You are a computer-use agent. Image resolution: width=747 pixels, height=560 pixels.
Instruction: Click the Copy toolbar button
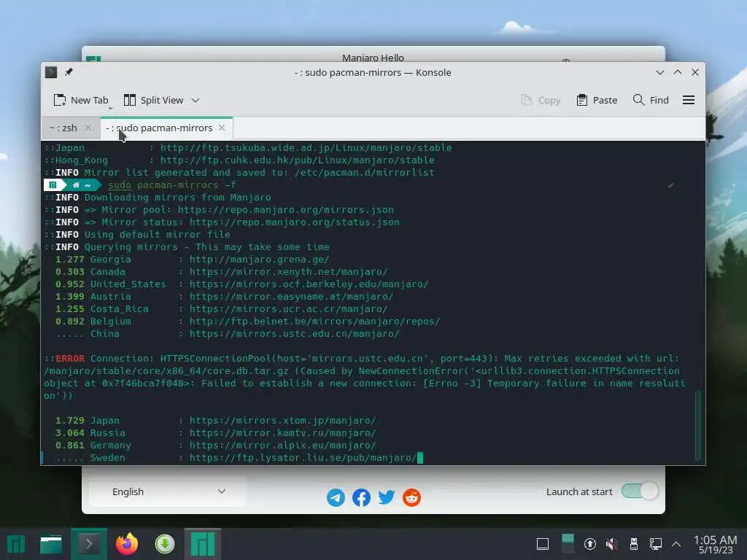point(541,100)
